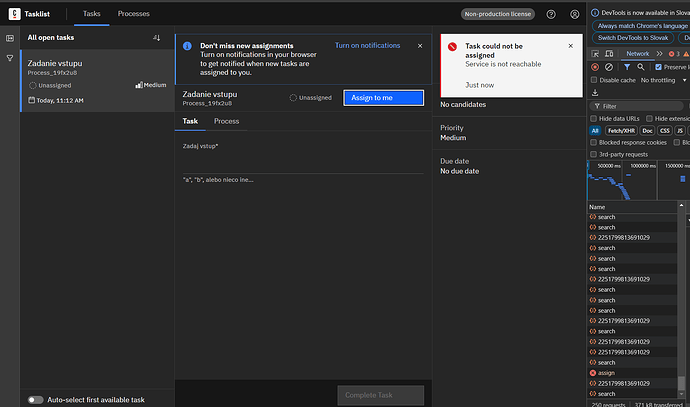Dismiss the Don't miss new assignments banner
The image size is (690, 407).
[x=420, y=46]
